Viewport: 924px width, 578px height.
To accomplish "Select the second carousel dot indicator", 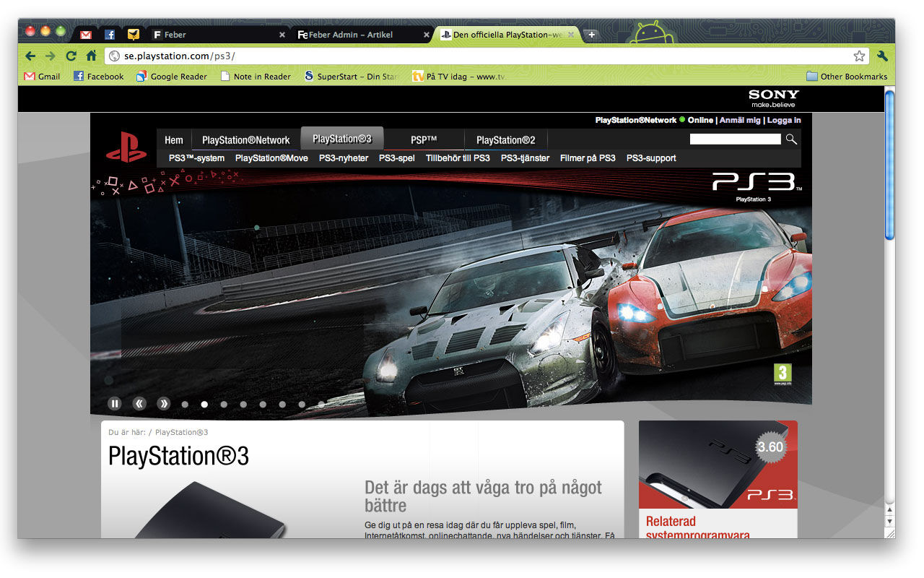I will (204, 404).
